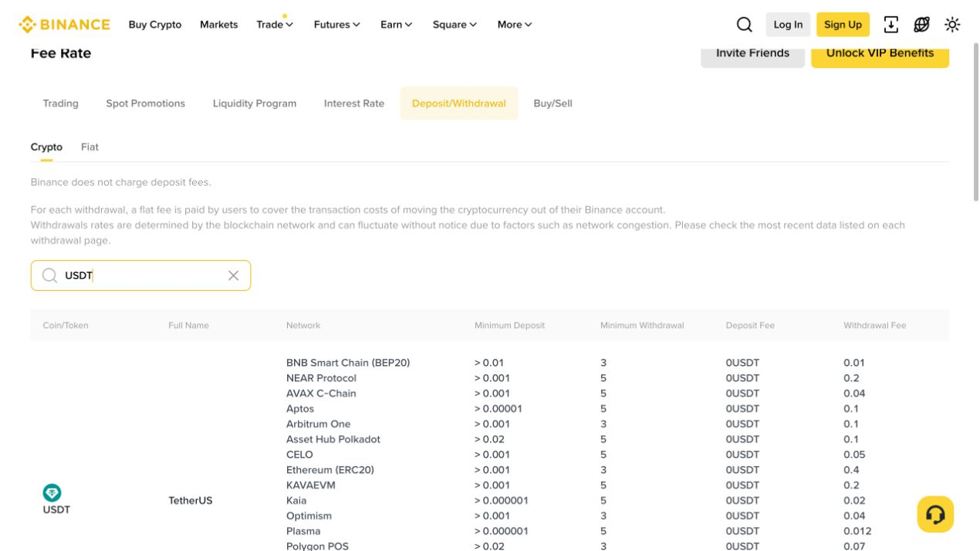Expand the Futures dropdown menu
Screen dimensions: 980x551
pos(336,25)
